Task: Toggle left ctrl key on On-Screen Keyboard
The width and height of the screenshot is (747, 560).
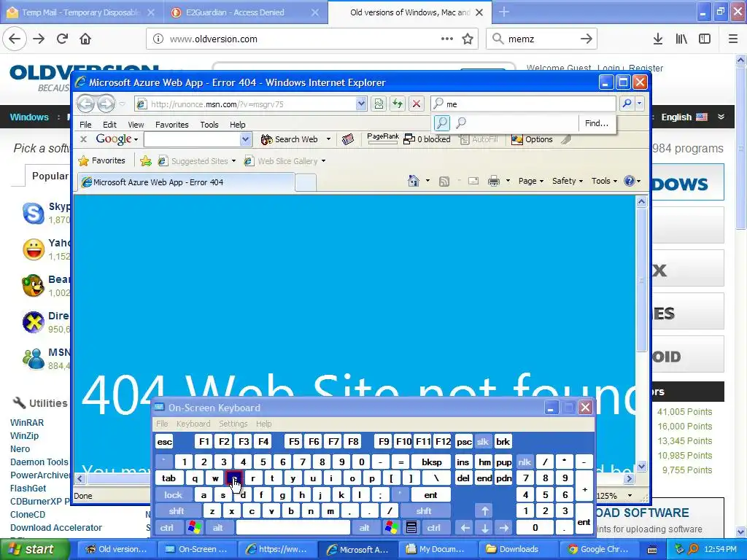Action: click(167, 527)
